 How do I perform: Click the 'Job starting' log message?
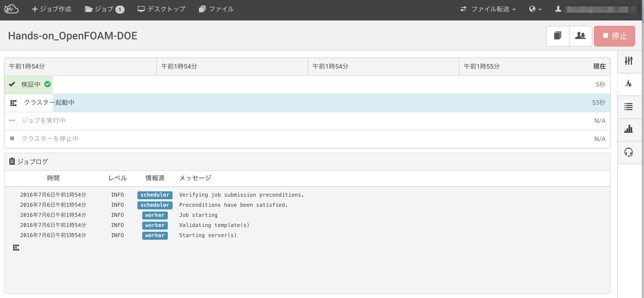198,215
